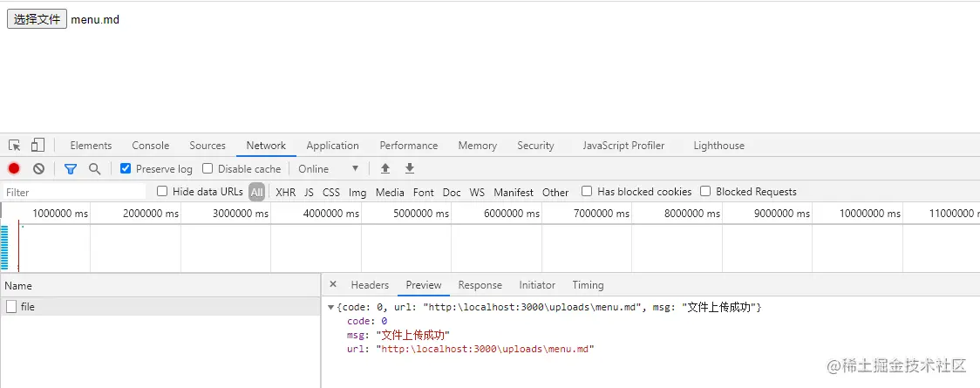Focus the Filter text input
Screen dimensions: 980x388
coord(75,192)
